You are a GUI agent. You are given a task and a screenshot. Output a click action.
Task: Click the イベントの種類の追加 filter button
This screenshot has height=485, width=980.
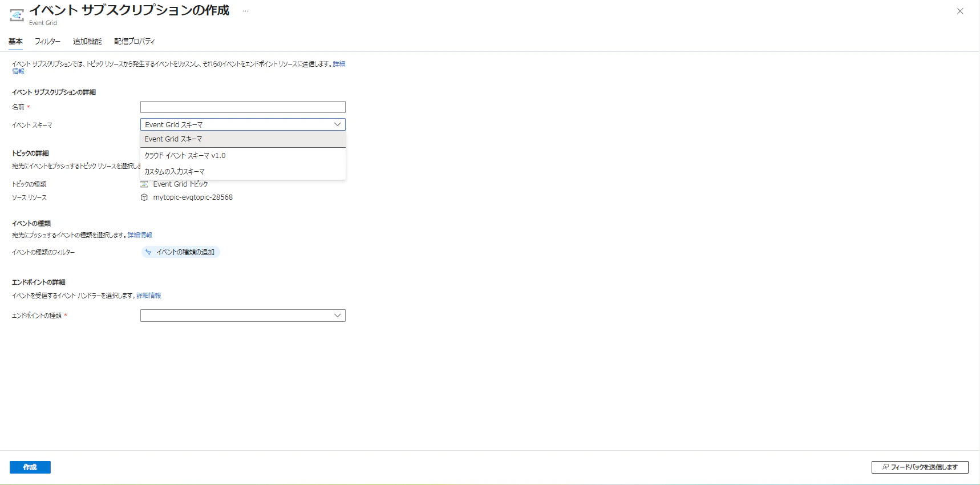[181, 252]
